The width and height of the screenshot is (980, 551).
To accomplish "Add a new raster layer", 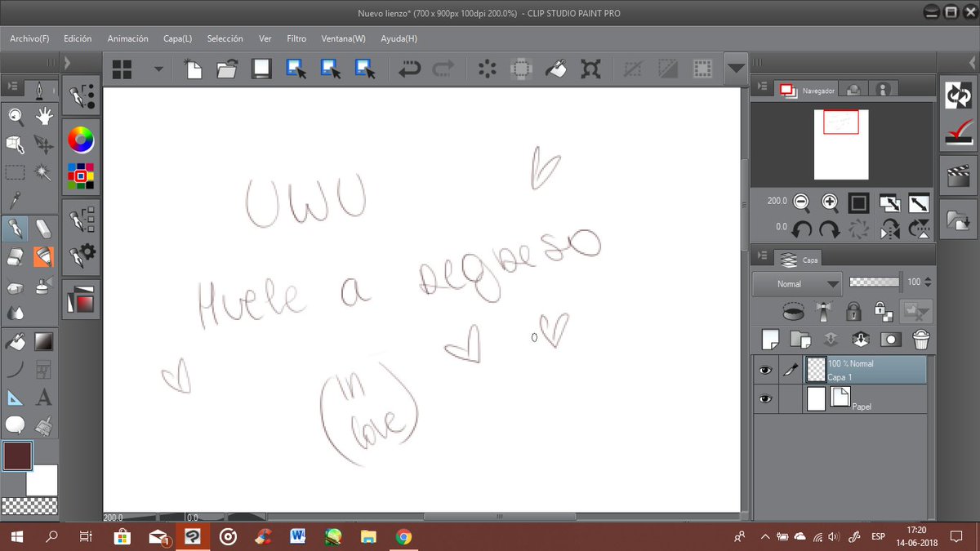I will (x=770, y=339).
